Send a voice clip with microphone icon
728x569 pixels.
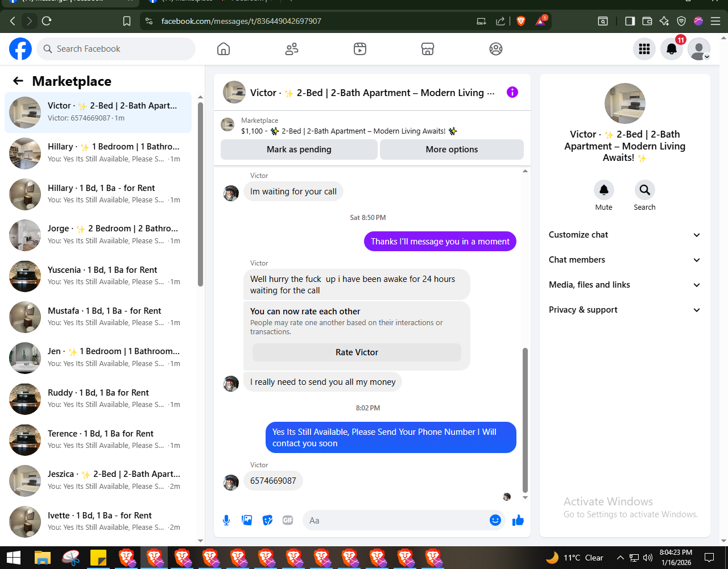pos(226,520)
